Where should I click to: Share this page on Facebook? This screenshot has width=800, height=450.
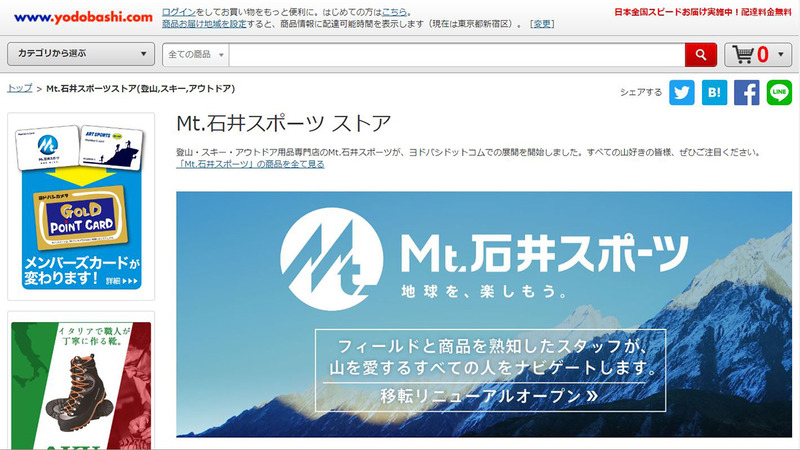pyautogui.click(x=746, y=92)
